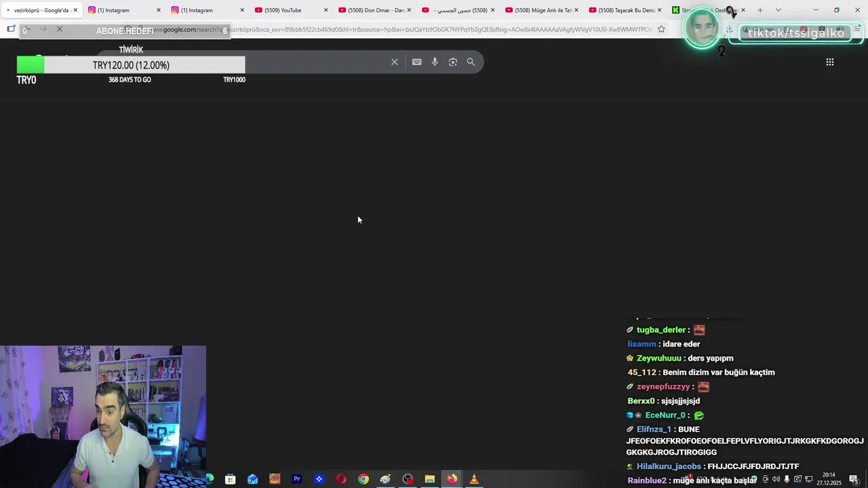Viewport: 868px width, 488px height.
Task: Open Google Chrome from the taskbar
Action: [363, 479]
